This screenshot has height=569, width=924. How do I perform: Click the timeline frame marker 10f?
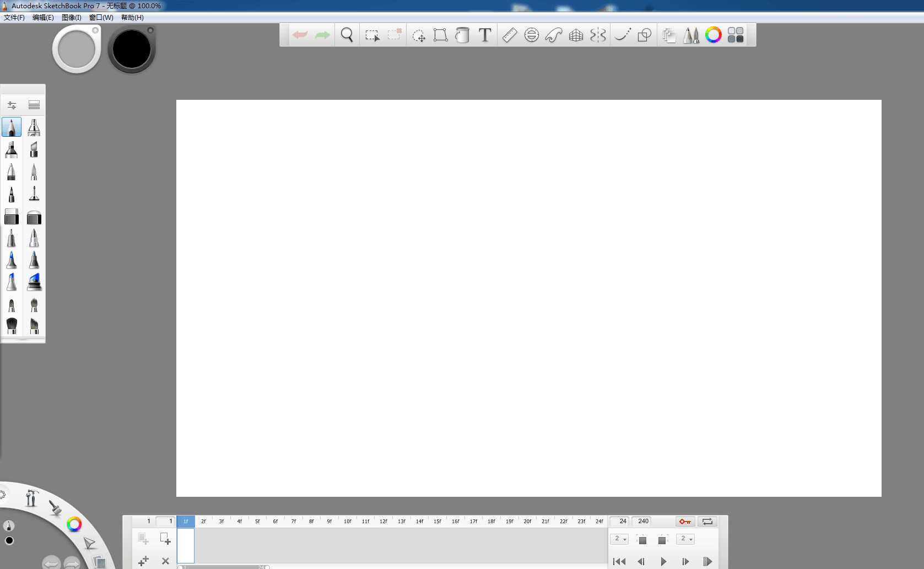[x=348, y=521]
